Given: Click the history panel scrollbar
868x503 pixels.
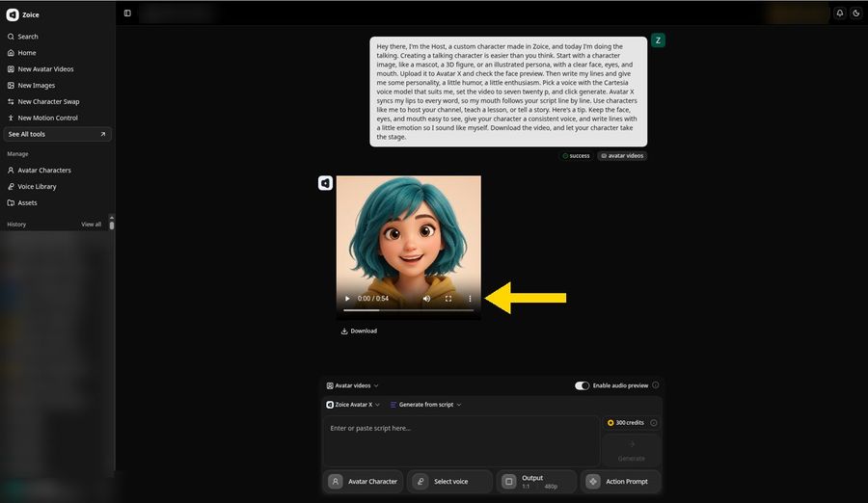Looking at the screenshot, I should [112, 224].
